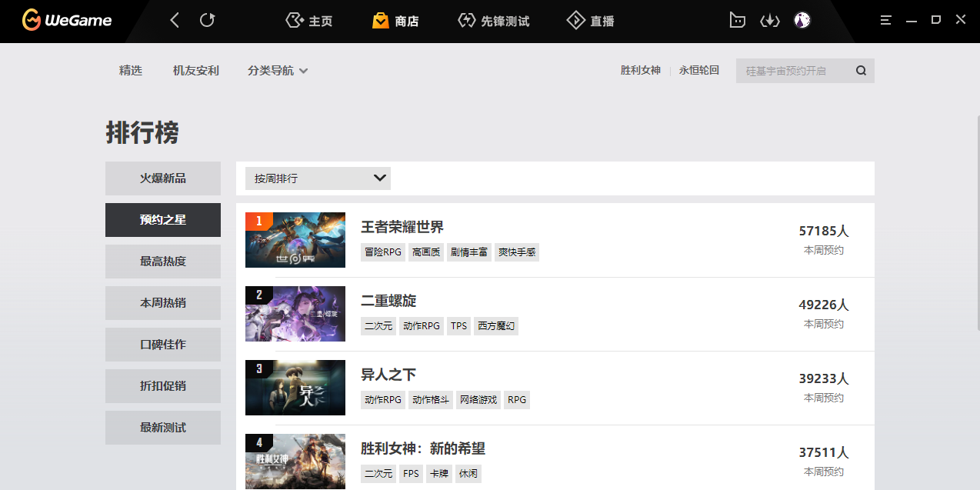The height and width of the screenshot is (490, 980).
Task: Go back with the left arrow
Action: tap(175, 21)
